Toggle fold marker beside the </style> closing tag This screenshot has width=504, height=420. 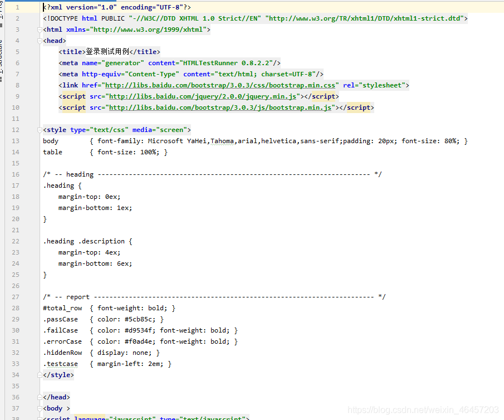click(x=40, y=375)
